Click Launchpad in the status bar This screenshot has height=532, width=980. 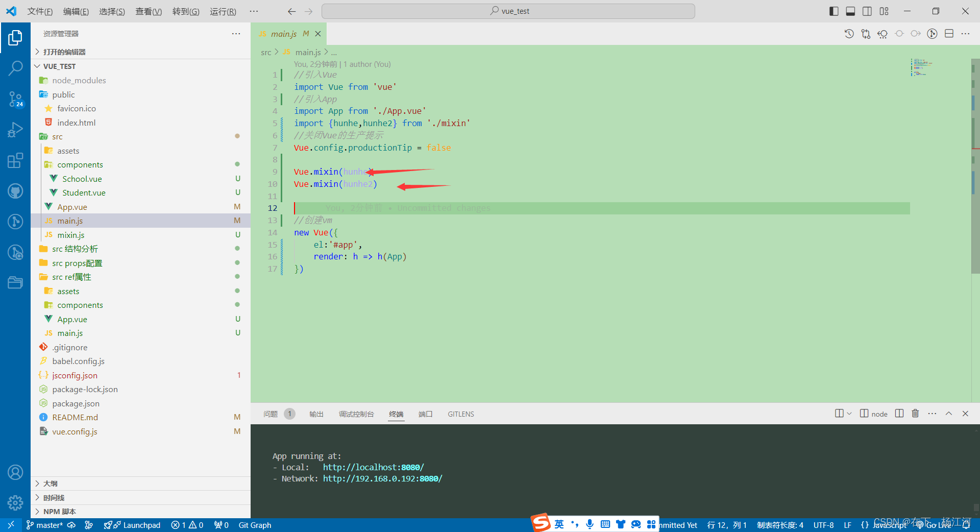[x=132, y=525]
